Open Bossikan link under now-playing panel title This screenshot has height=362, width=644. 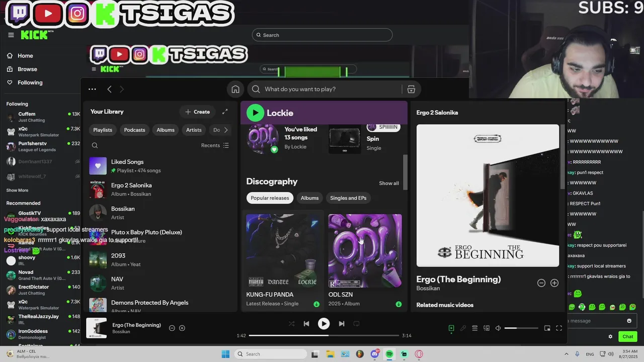pyautogui.click(x=428, y=289)
